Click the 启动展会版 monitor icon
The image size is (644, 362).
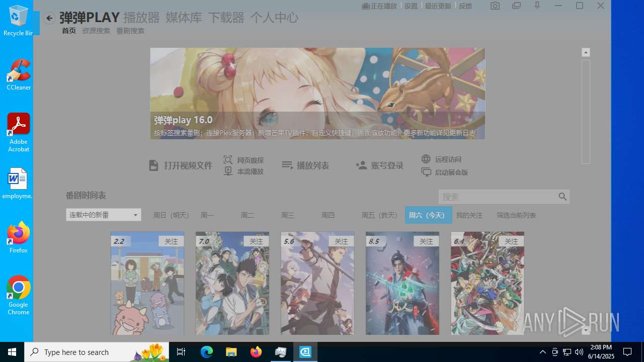click(x=426, y=172)
